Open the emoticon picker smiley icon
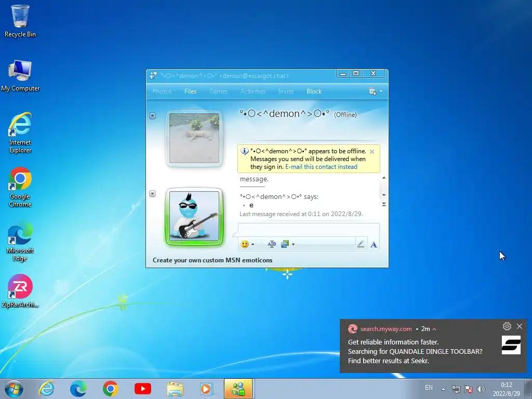The image size is (532, 399). (245, 244)
